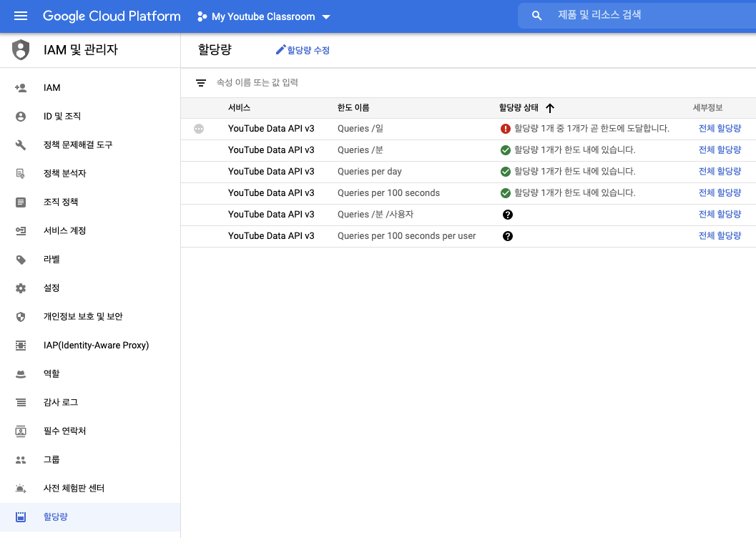Click the IAM add-person icon
756x538 pixels.
tap(21, 88)
